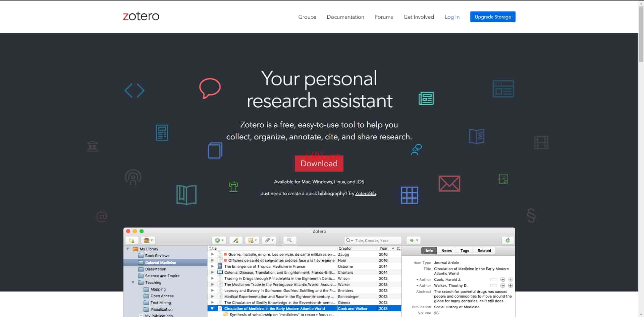
Task: Create a new item with the green plus
Action: [217, 240]
